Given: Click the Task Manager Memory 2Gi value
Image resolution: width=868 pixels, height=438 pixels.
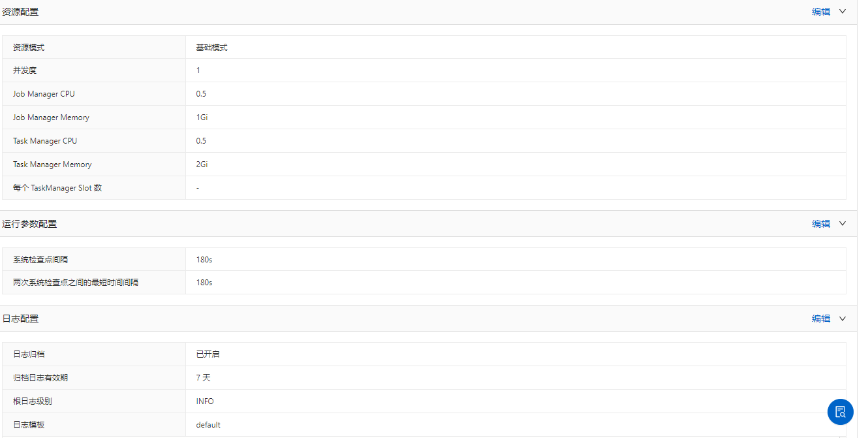Looking at the screenshot, I should pos(202,164).
